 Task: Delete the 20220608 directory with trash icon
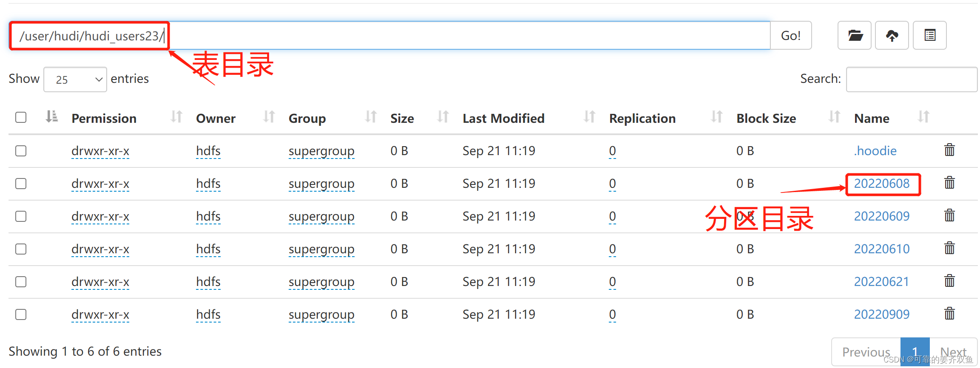(949, 183)
